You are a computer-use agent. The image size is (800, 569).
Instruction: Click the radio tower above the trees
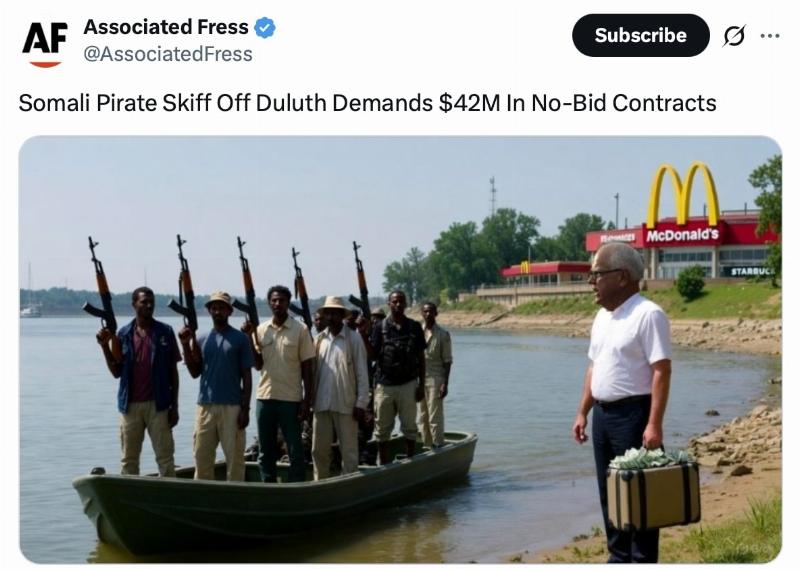pyautogui.click(x=493, y=196)
